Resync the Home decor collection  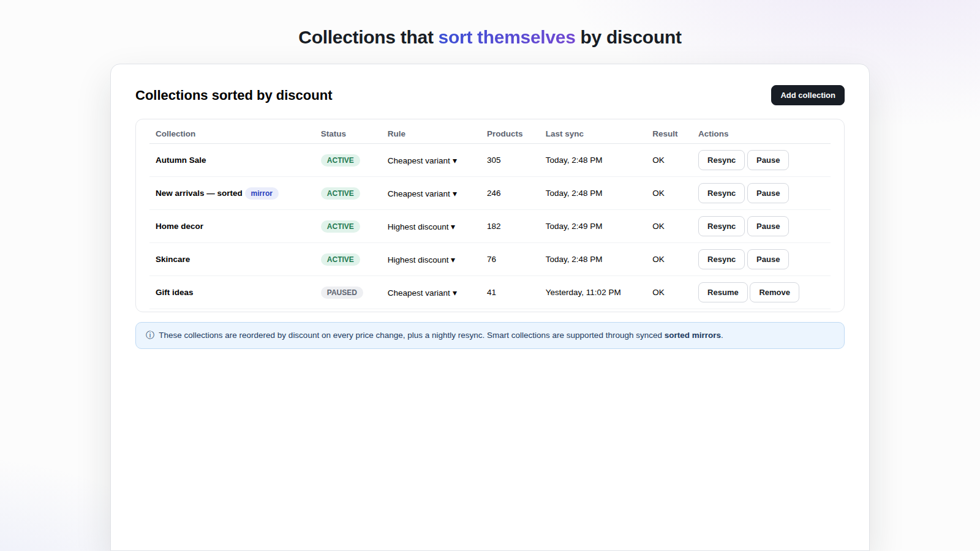click(722, 227)
